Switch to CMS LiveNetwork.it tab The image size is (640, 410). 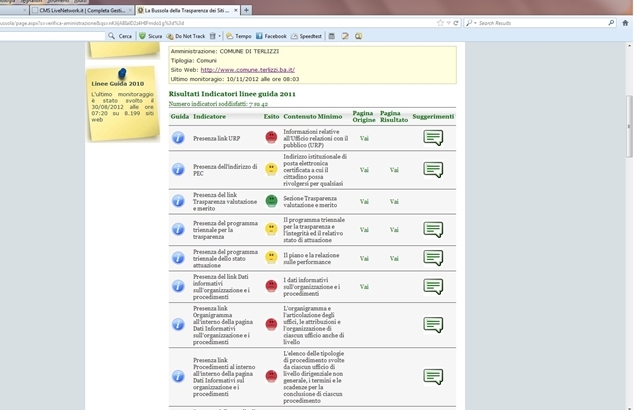click(x=82, y=10)
